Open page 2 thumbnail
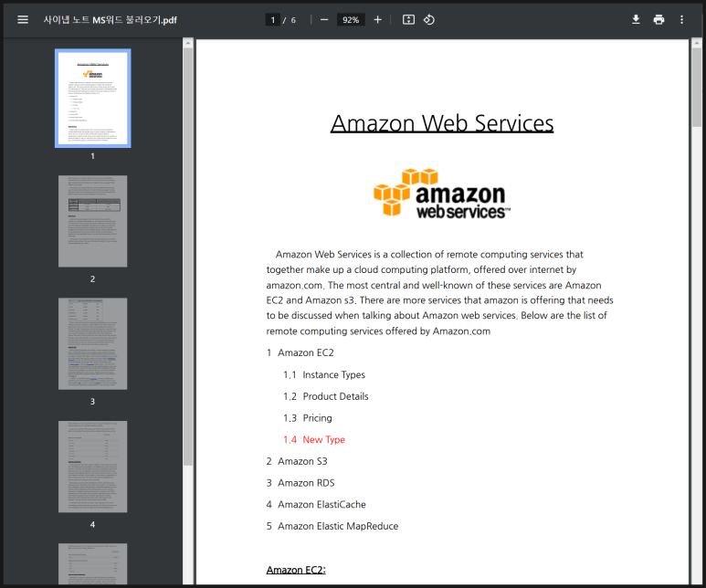 pos(93,221)
